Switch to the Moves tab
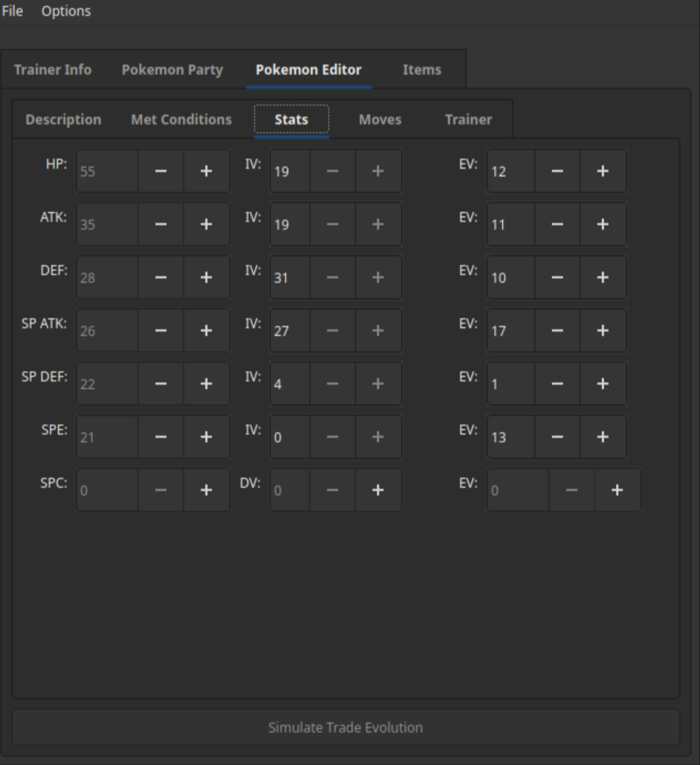The width and height of the screenshot is (700, 765). (x=380, y=120)
